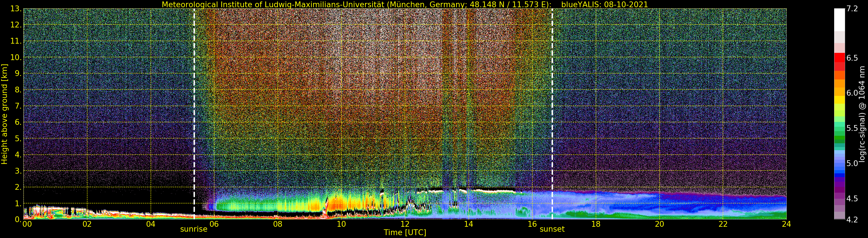
Task: Click the 9 km height tick label
Action: [x=18, y=73]
